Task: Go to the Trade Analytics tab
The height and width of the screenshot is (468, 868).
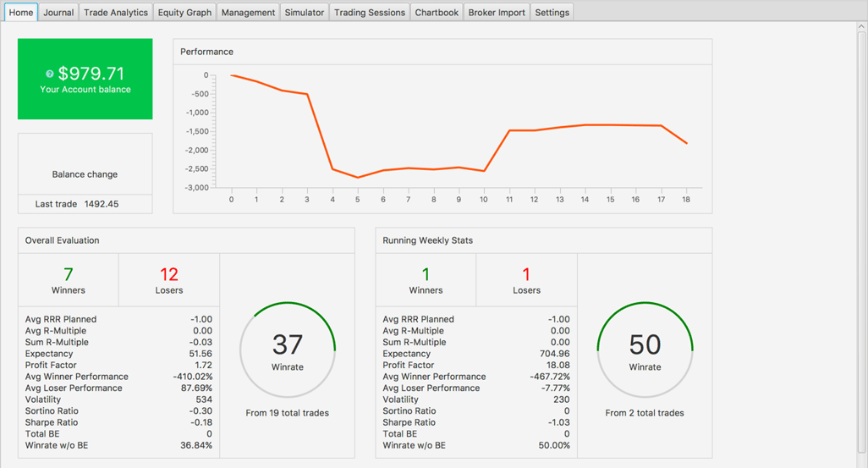Action: (116, 12)
